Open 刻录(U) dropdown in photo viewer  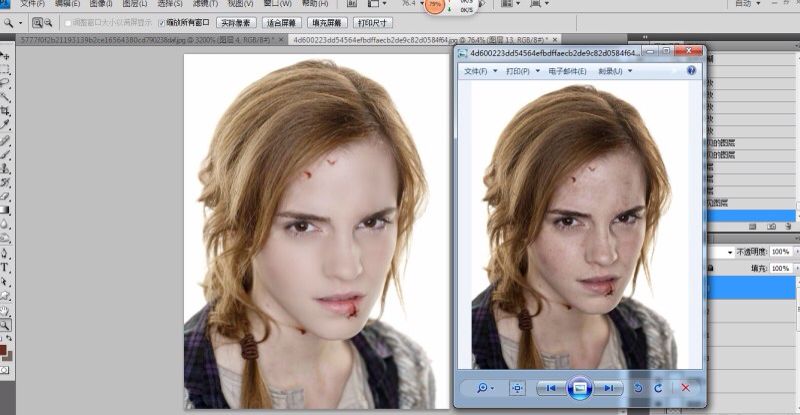(x=615, y=71)
